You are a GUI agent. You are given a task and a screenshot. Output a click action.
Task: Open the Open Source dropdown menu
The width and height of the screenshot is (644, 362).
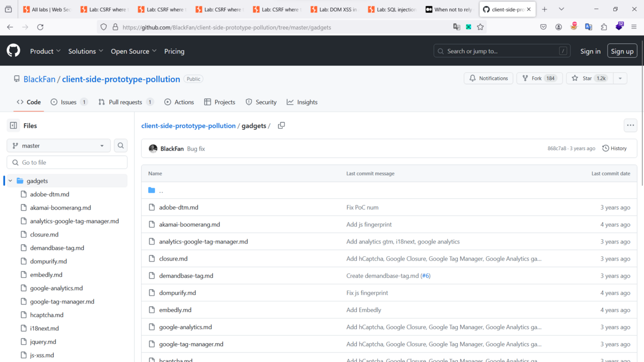(x=134, y=51)
